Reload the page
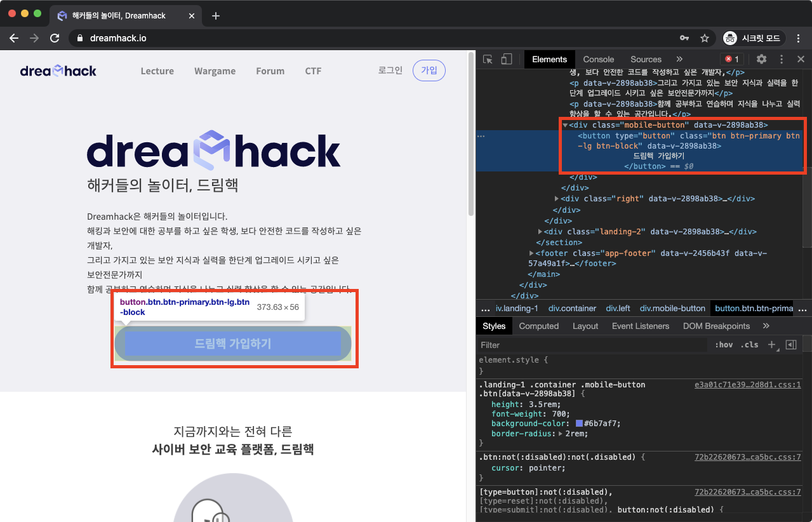 tap(55, 38)
